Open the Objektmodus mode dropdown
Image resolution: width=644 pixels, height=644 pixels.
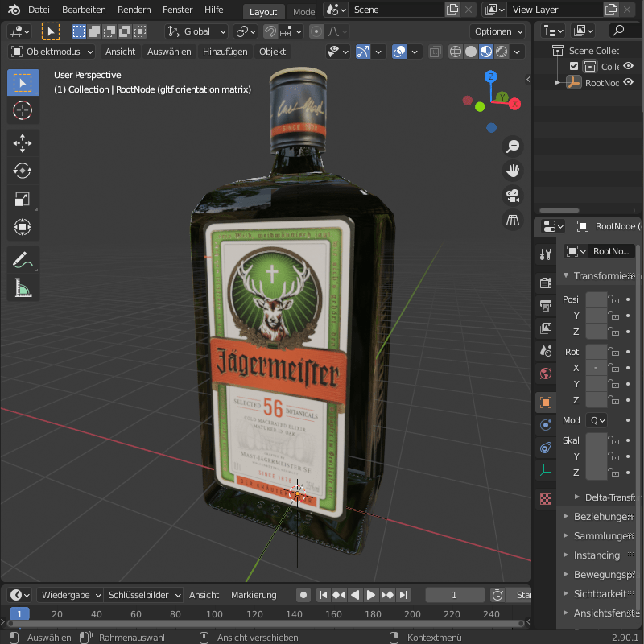[x=52, y=52]
